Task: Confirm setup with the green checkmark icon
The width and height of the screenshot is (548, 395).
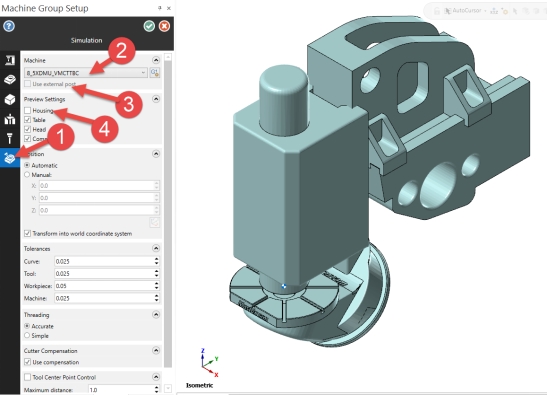Action: [x=149, y=26]
